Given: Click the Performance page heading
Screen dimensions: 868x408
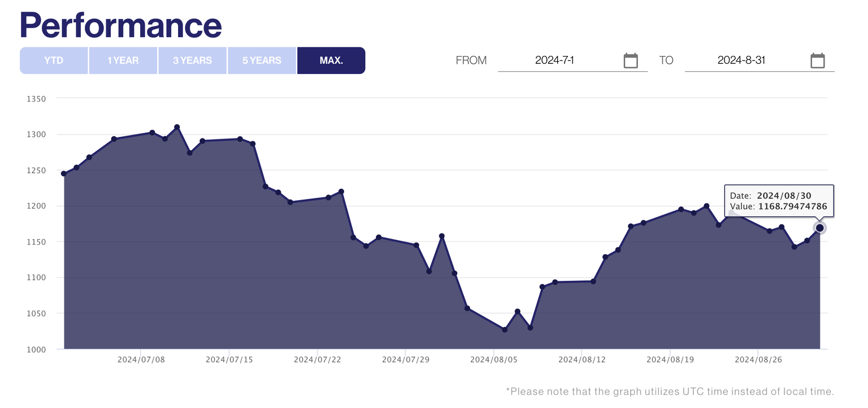Looking at the screenshot, I should click(x=121, y=24).
